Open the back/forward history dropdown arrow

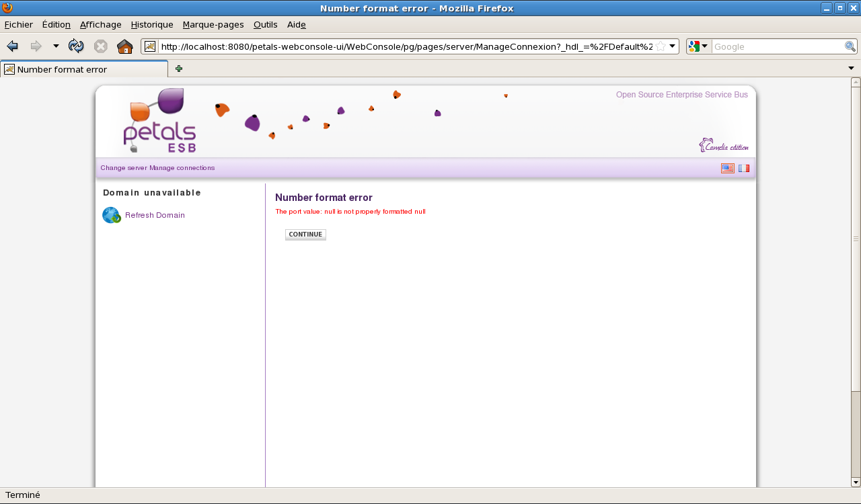56,46
